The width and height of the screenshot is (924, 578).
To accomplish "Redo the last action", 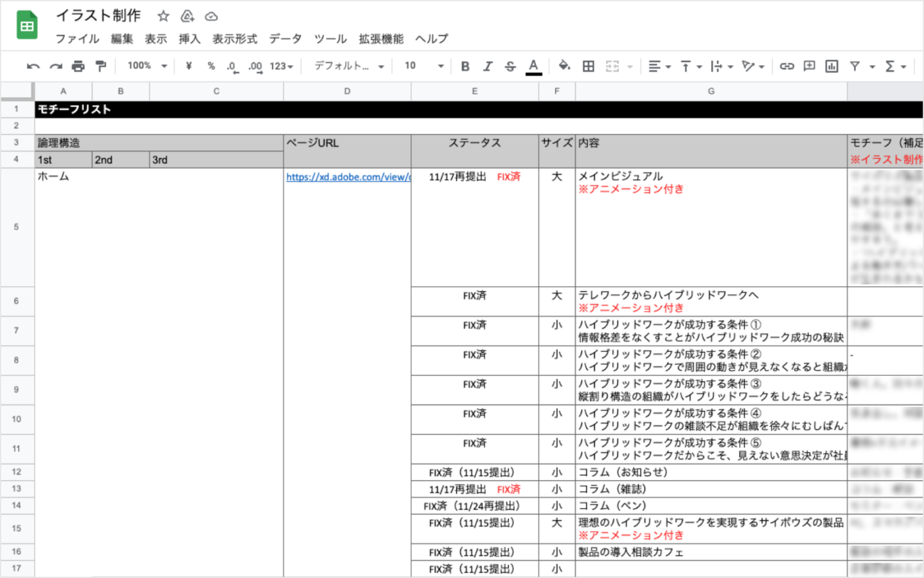I will coord(56,66).
